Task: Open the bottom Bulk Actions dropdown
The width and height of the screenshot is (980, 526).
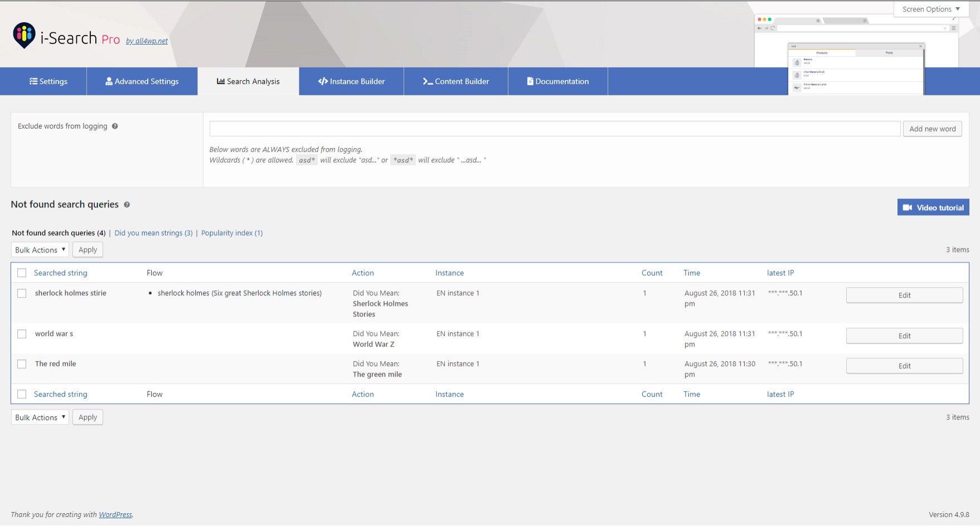Action: [x=39, y=417]
